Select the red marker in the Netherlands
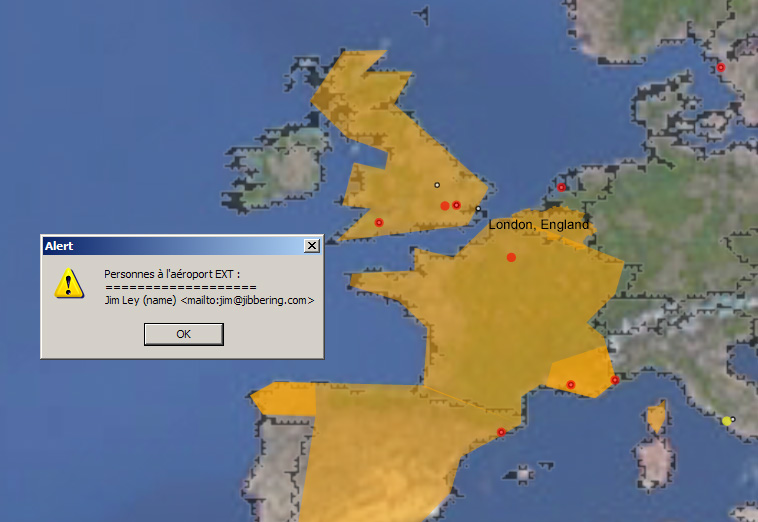 click(x=562, y=187)
